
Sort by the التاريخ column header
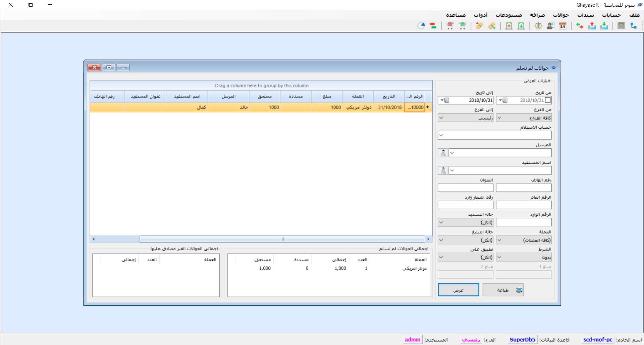coord(389,96)
